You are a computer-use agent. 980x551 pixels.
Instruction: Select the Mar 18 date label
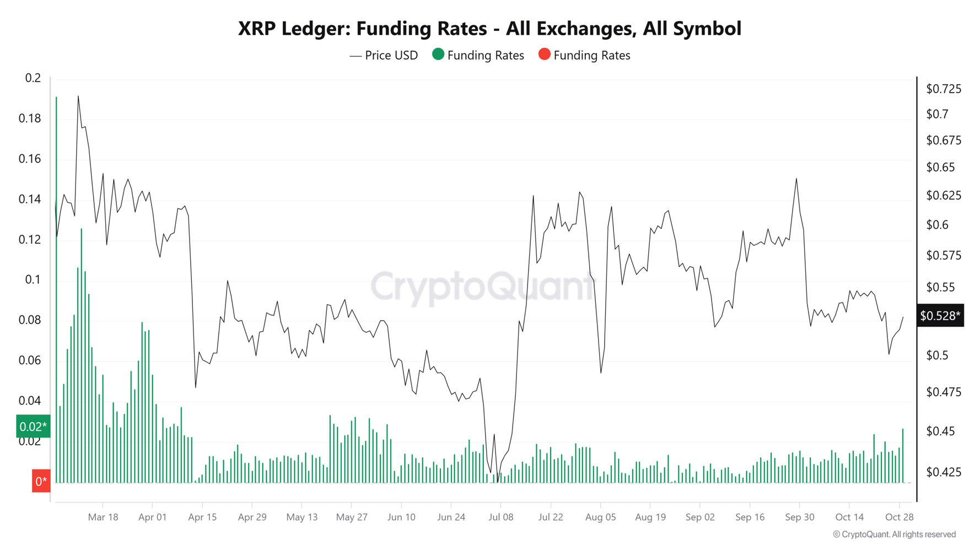click(x=103, y=517)
